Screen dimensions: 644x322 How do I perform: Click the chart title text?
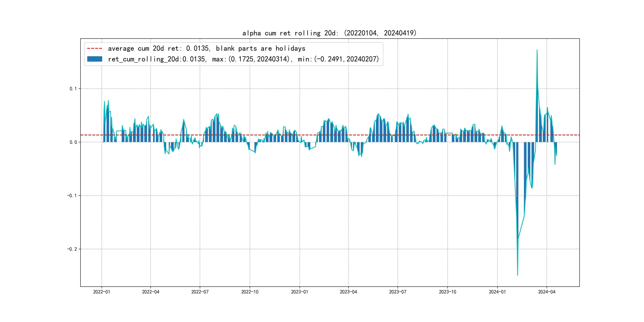329,33
